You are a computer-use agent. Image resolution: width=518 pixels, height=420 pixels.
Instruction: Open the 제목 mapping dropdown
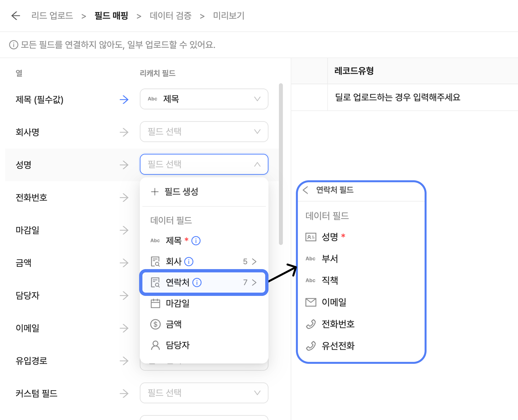tap(204, 99)
